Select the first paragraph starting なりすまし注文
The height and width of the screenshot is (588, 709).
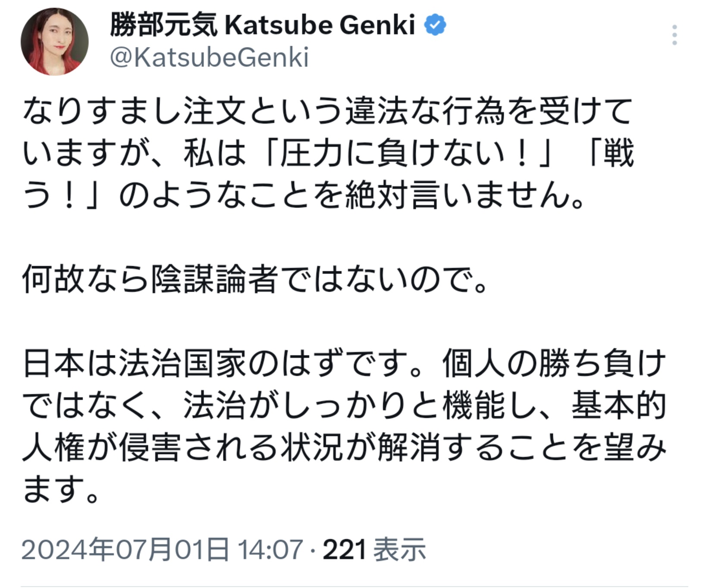coord(328,154)
